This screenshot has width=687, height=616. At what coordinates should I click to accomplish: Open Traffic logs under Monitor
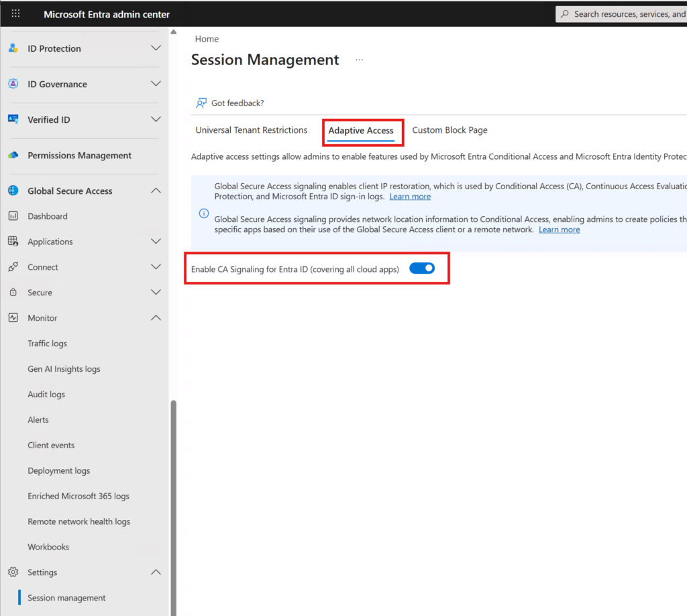tap(47, 344)
